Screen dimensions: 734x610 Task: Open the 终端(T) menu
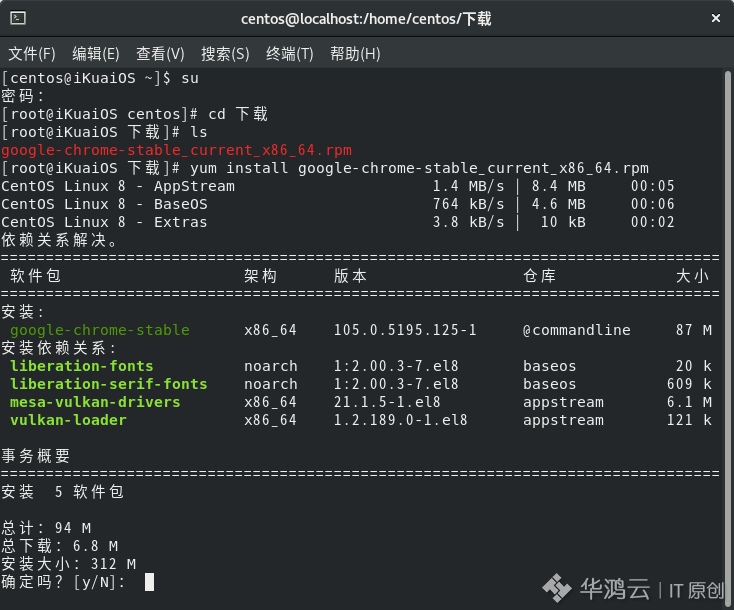point(289,54)
